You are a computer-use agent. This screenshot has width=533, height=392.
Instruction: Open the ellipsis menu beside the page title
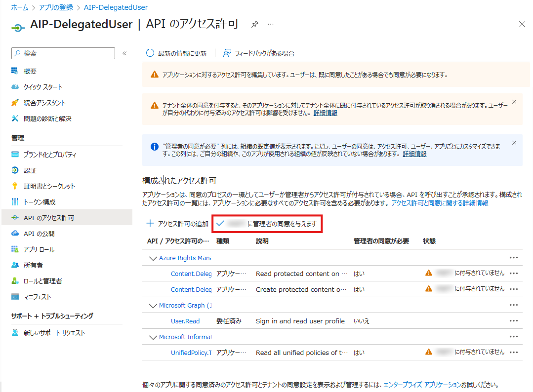click(x=271, y=24)
